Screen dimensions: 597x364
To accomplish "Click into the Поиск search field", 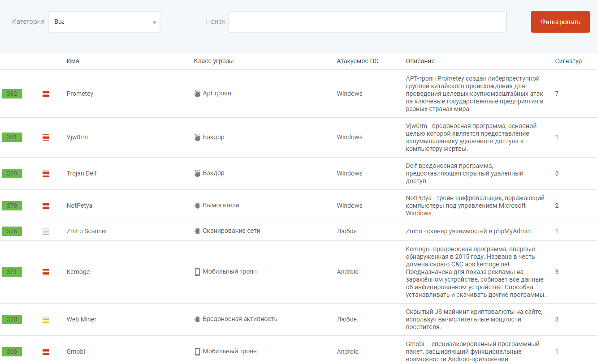I will [367, 22].
